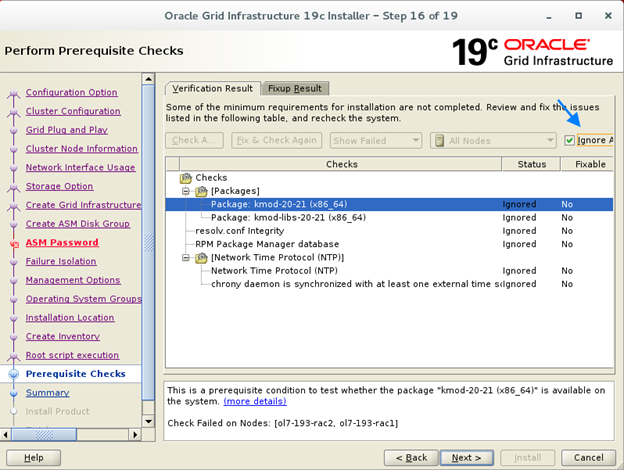Image resolution: width=624 pixels, height=470 pixels.
Task: Click the All Nodes server icon
Action: (439, 140)
